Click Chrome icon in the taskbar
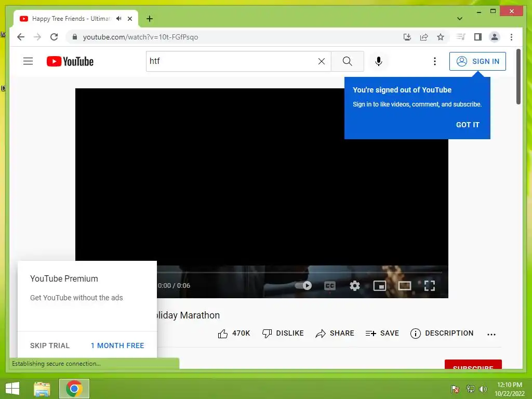Viewport: 532px width, 399px height. click(x=74, y=389)
